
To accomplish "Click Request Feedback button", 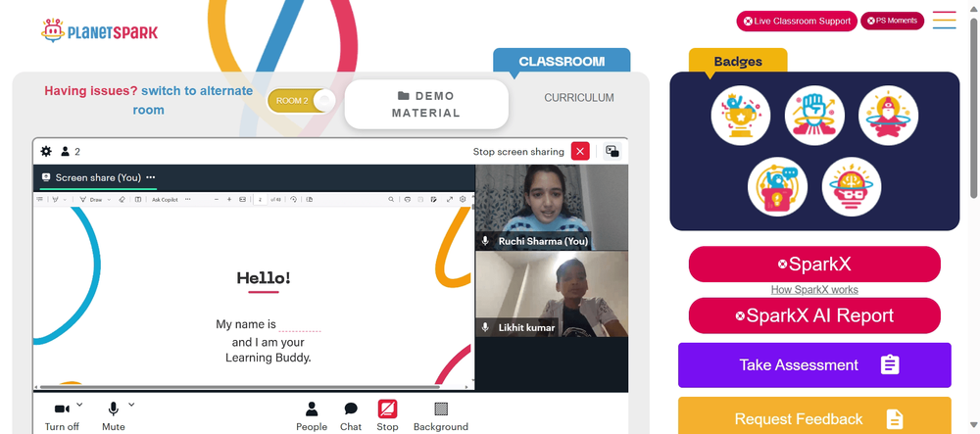I will [814, 417].
